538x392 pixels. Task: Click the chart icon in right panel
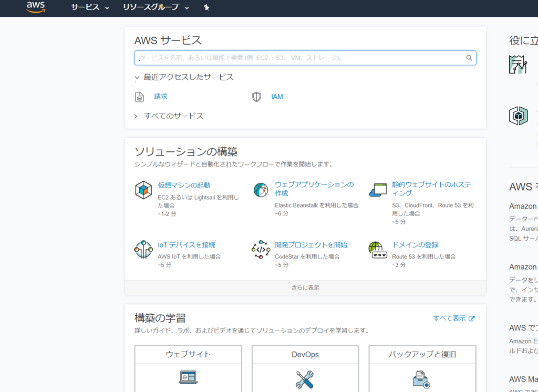click(518, 65)
